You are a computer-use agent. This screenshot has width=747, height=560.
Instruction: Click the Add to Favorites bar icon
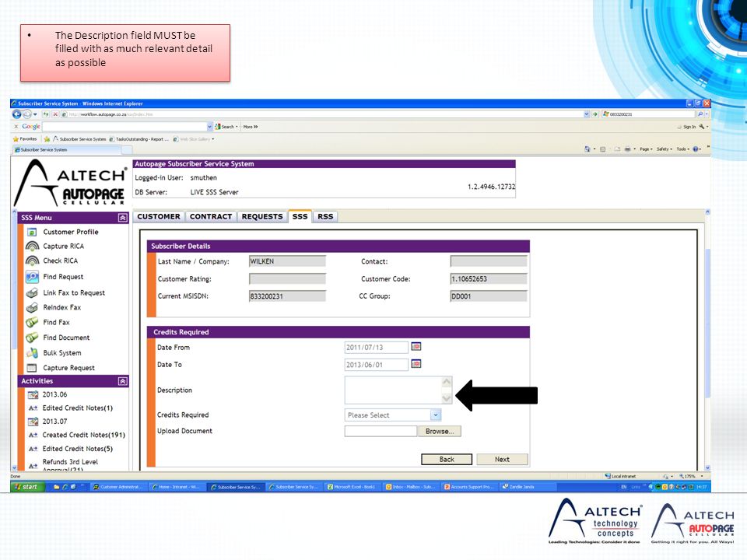[x=47, y=139]
